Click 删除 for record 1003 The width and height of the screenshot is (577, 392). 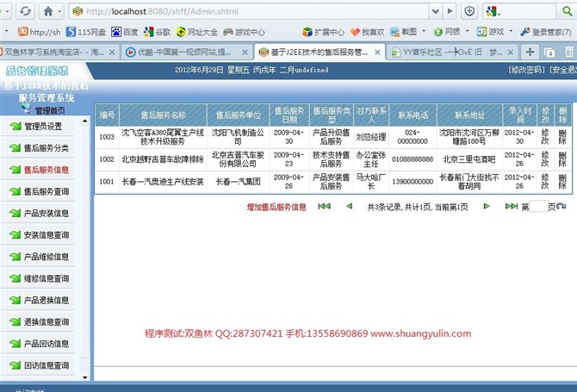tap(562, 136)
